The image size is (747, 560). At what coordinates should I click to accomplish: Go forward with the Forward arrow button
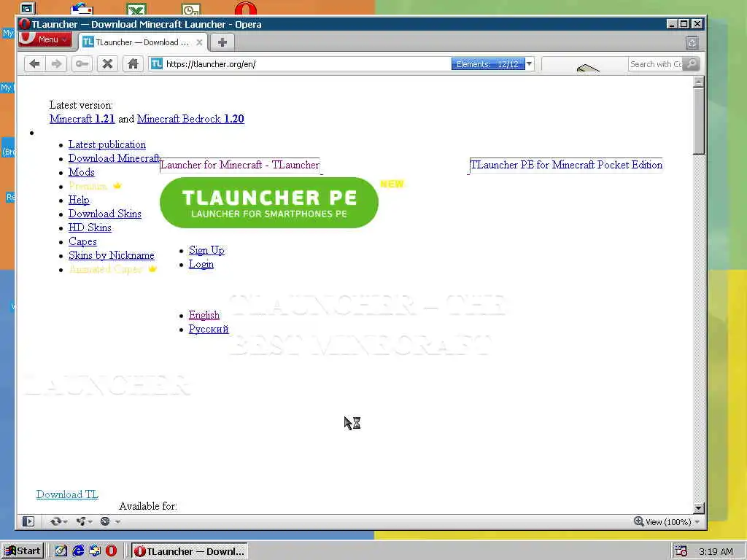[57, 64]
